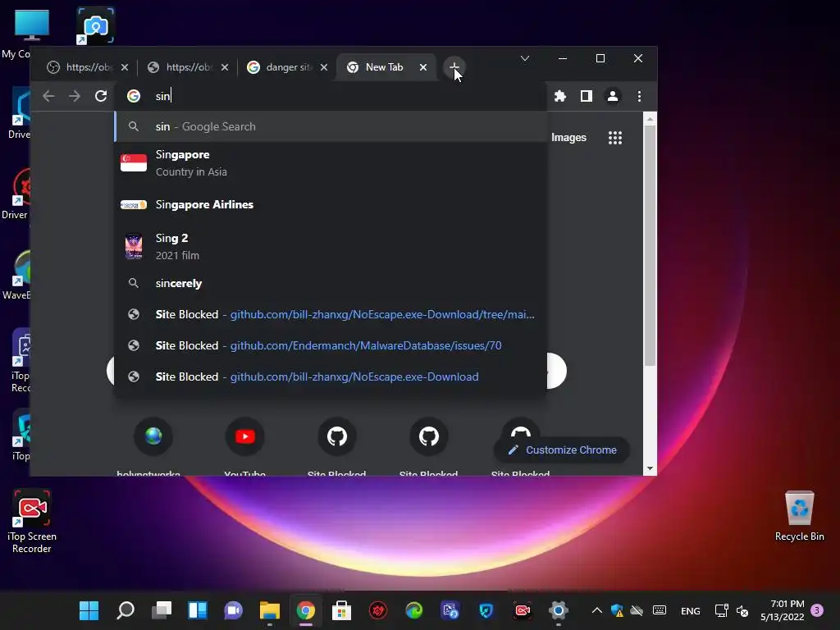Choose the sincerely suggestion

[331, 283]
